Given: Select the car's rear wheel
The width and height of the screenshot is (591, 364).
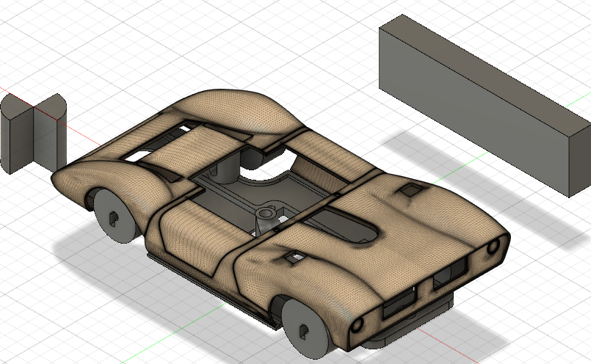Looking at the screenshot, I should pos(115,214).
